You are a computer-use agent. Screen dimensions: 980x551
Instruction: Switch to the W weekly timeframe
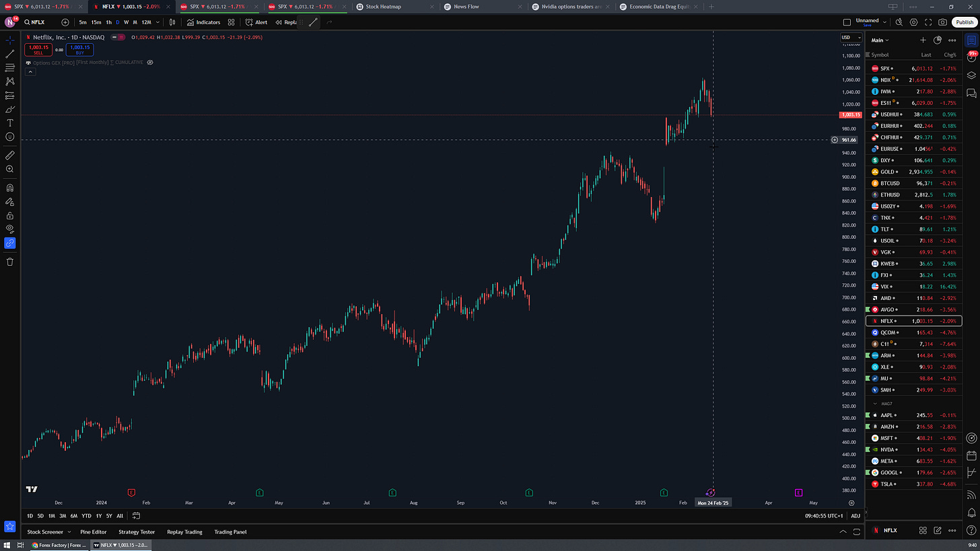click(127, 22)
